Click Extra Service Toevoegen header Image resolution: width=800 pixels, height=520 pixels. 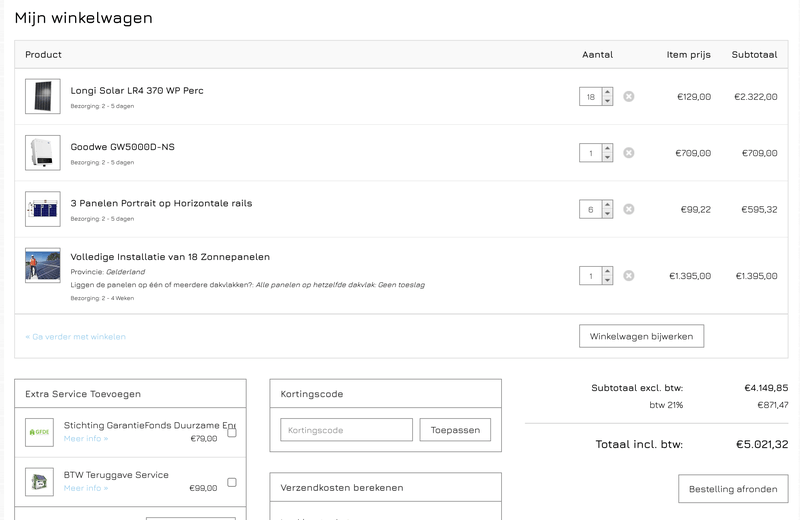[131, 393]
